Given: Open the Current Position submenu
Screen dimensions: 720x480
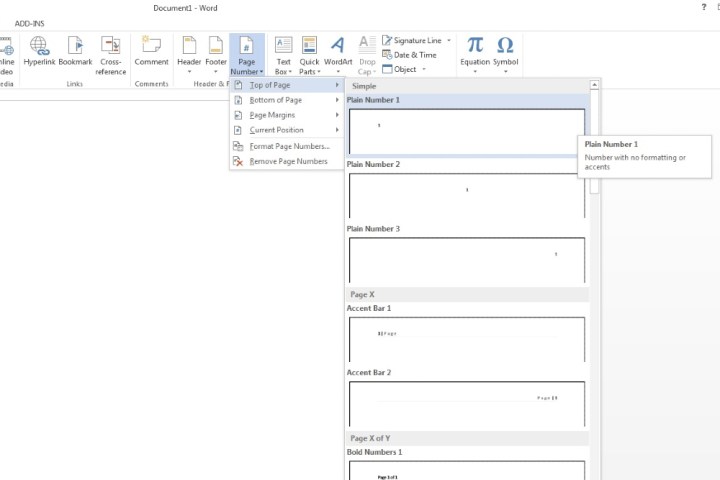Looking at the screenshot, I should click(x=287, y=130).
